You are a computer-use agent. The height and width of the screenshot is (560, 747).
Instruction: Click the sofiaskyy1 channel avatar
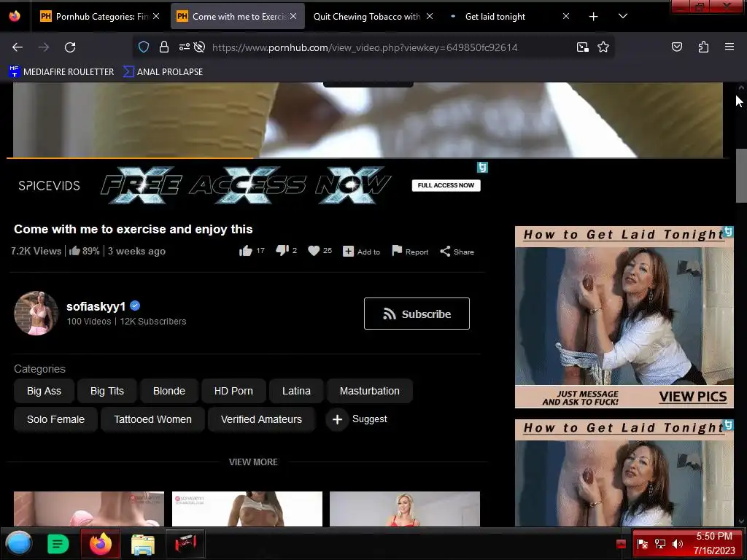[36, 314]
